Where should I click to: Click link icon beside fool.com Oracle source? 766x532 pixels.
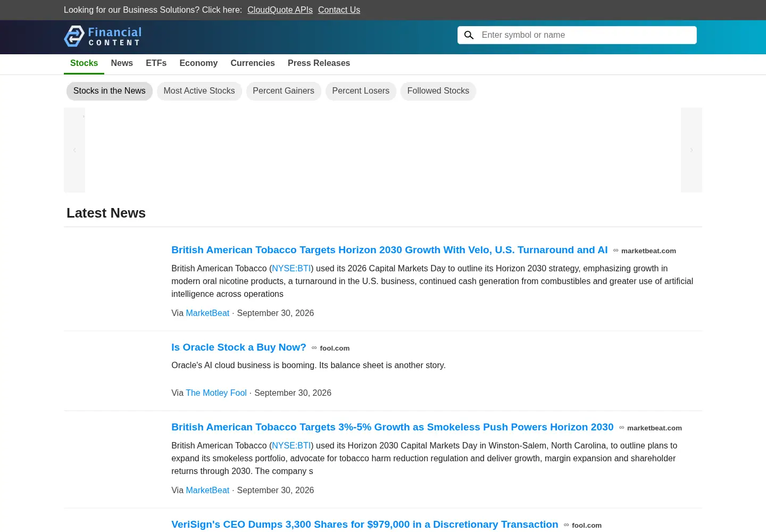[314, 348]
